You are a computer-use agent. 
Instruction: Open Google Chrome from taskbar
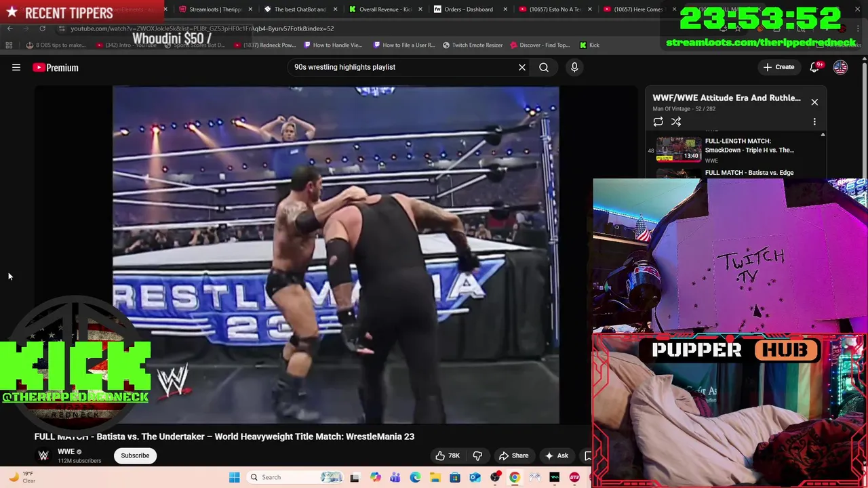pyautogui.click(x=515, y=477)
